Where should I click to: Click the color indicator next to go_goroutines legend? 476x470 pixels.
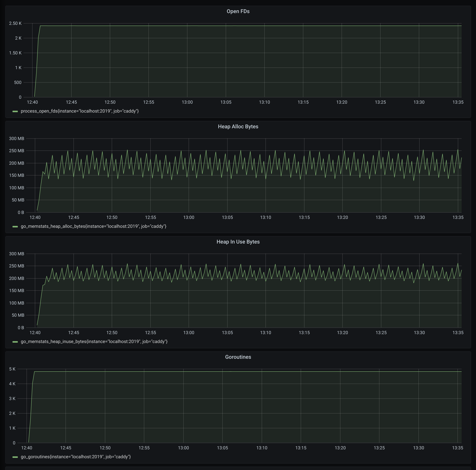tap(15, 457)
